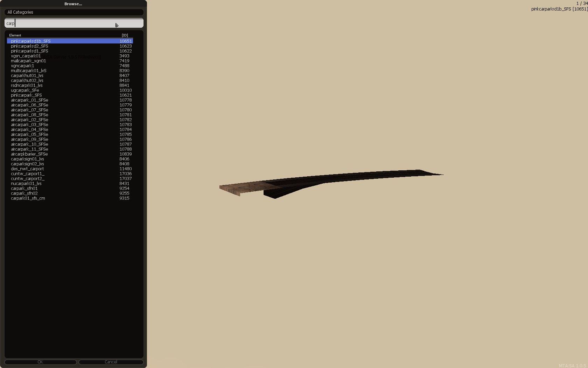Select the aircarpark_03_SFSe row
This screenshot has width=588, height=368.
70,124
